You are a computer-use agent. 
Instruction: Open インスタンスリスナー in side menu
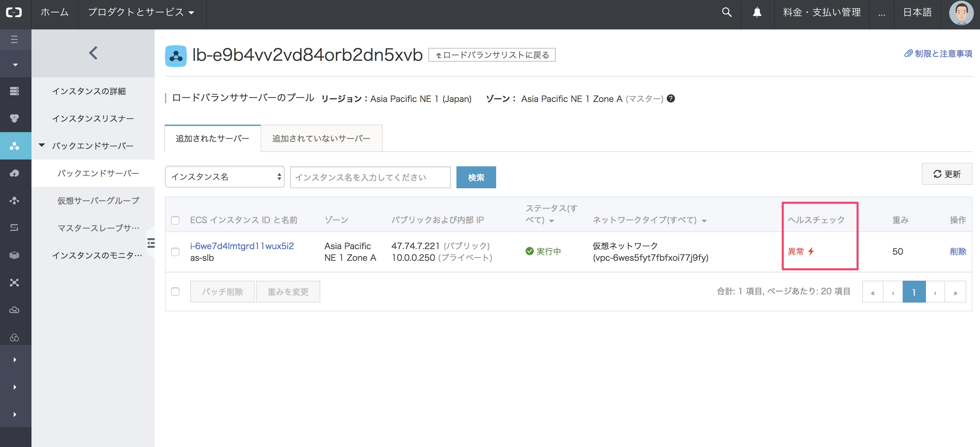tap(93, 119)
